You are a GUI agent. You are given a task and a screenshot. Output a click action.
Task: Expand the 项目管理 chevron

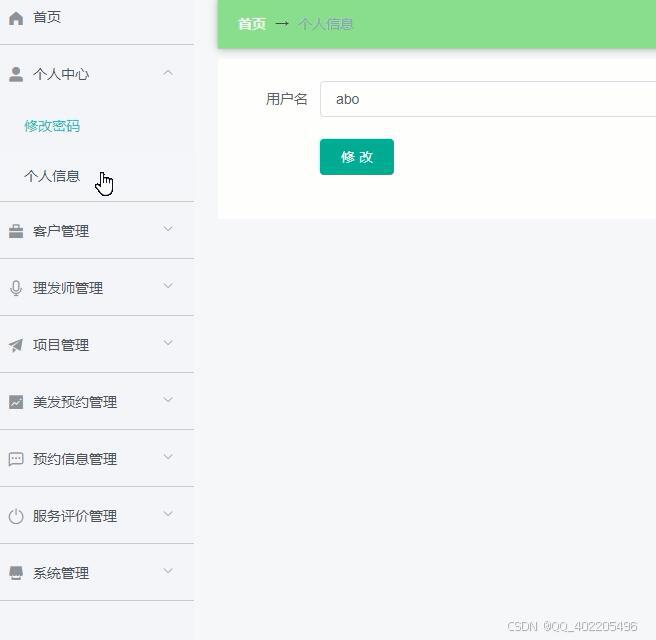coord(168,343)
